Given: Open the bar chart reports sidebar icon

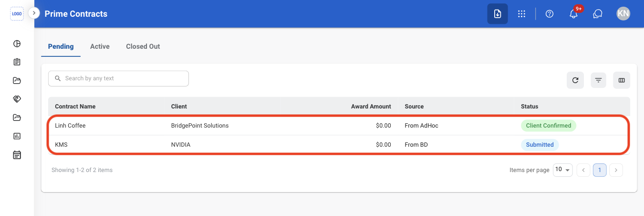Looking at the screenshot, I should (x=17, y=136).
